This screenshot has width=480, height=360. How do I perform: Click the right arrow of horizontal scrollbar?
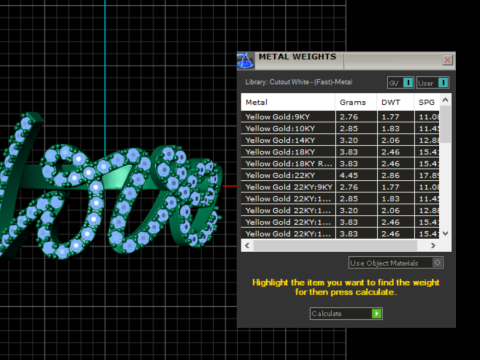tap(433, 246)
